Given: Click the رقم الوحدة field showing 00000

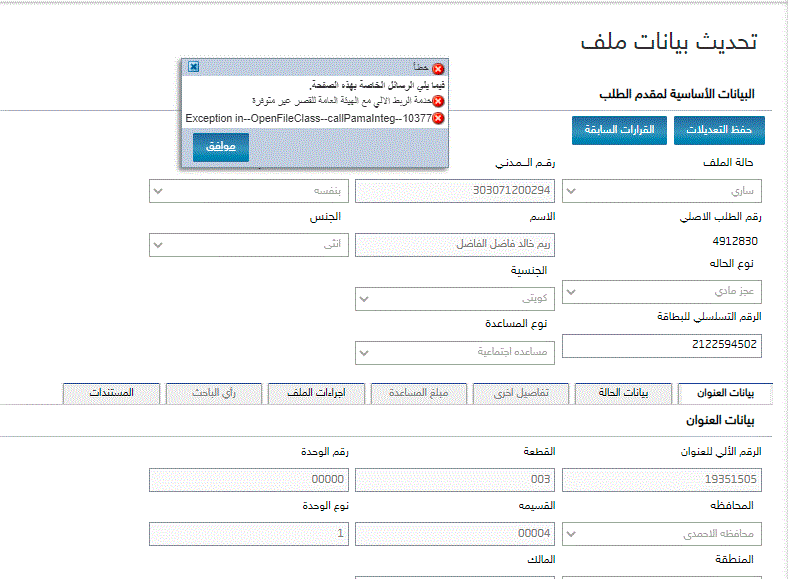Looking at the screenshot, I should [x=249, y=480].
